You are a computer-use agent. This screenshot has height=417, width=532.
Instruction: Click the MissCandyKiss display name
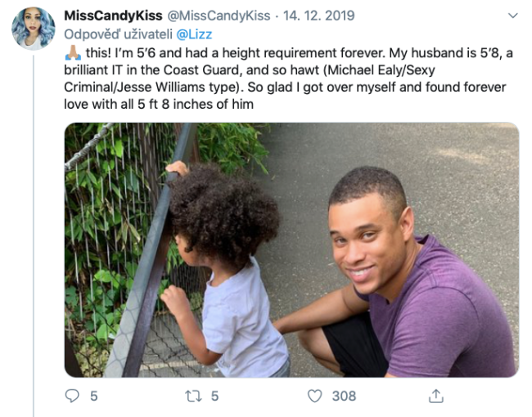pyautogui.click(x=113, y=16)
